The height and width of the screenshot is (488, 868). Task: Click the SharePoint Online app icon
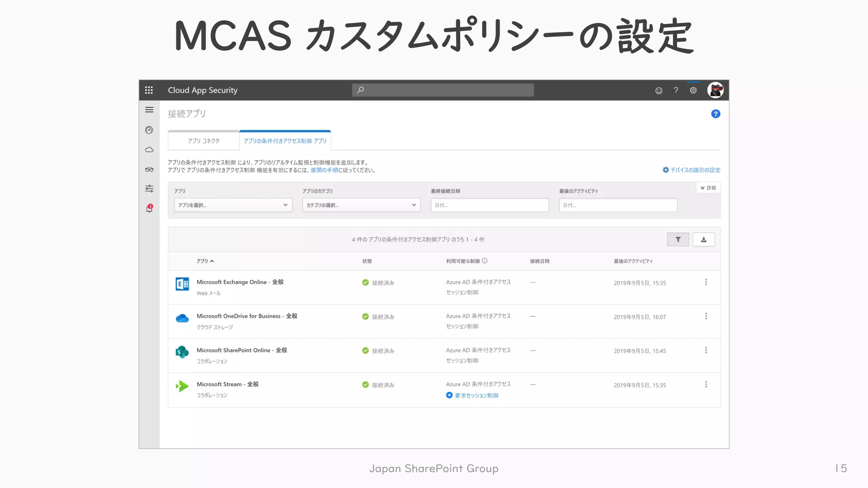182,352
